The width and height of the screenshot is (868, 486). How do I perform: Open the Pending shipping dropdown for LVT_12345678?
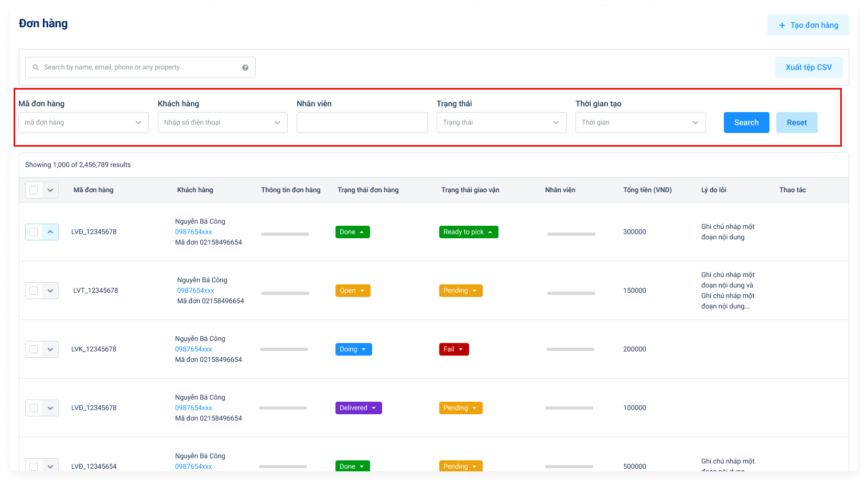click(x=461, y=291)
